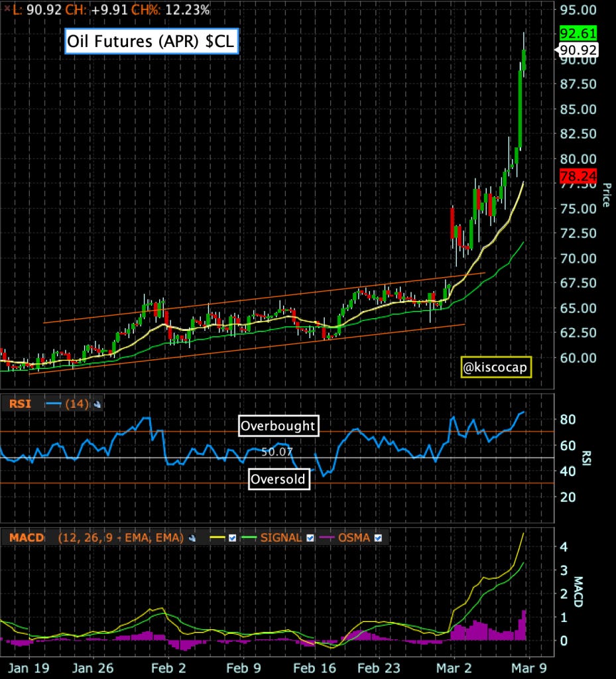Click the 'Oil Futures (APR) $CL' title
The image size is (616, 679).
point(150,41)
